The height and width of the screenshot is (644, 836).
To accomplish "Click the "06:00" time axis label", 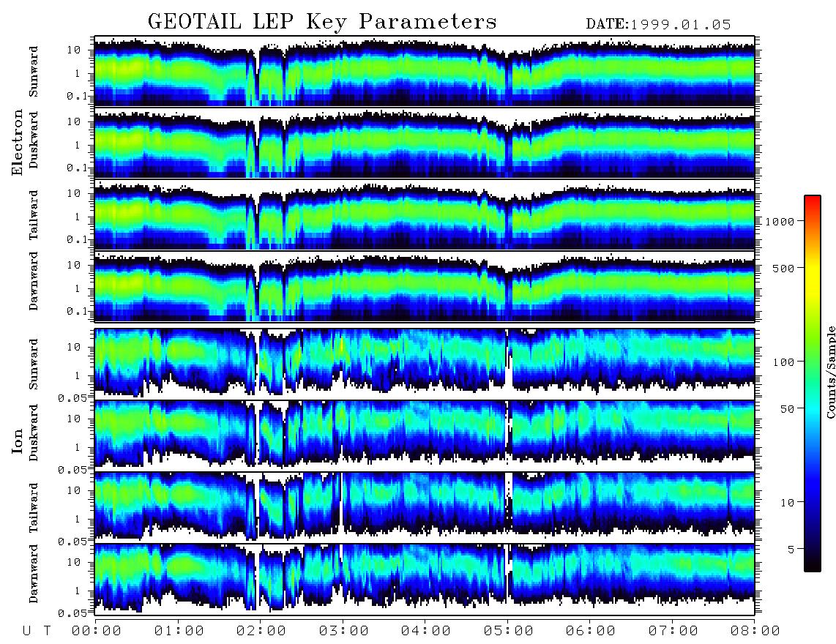I will [x=591, y=632].
